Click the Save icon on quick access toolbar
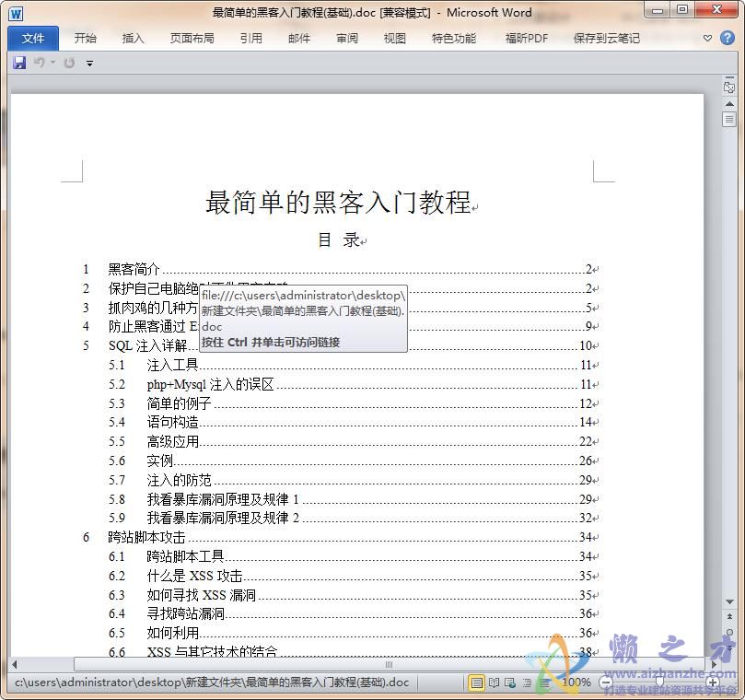745x700 pixels. click(x=18, y=62)
